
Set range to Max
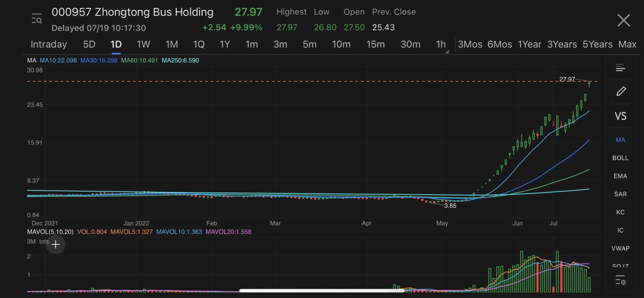(x=627, y=44)
